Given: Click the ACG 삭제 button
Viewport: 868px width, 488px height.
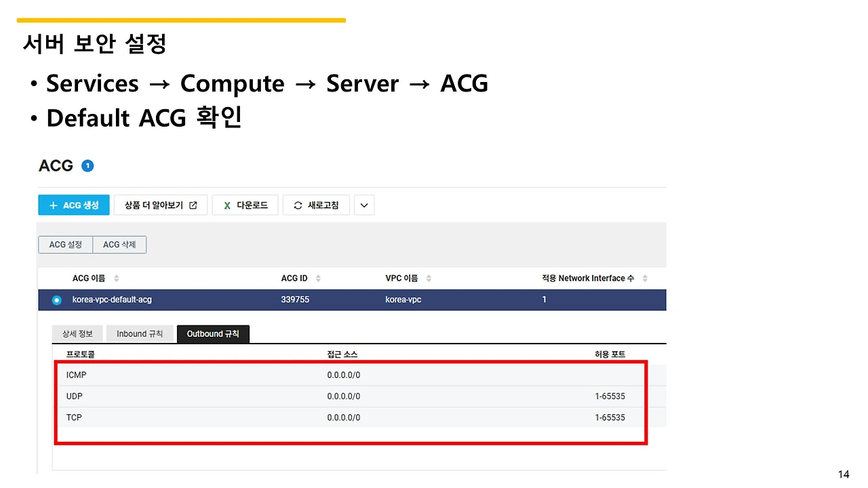Looking at the screenshot, I should (x=119, y=245).
